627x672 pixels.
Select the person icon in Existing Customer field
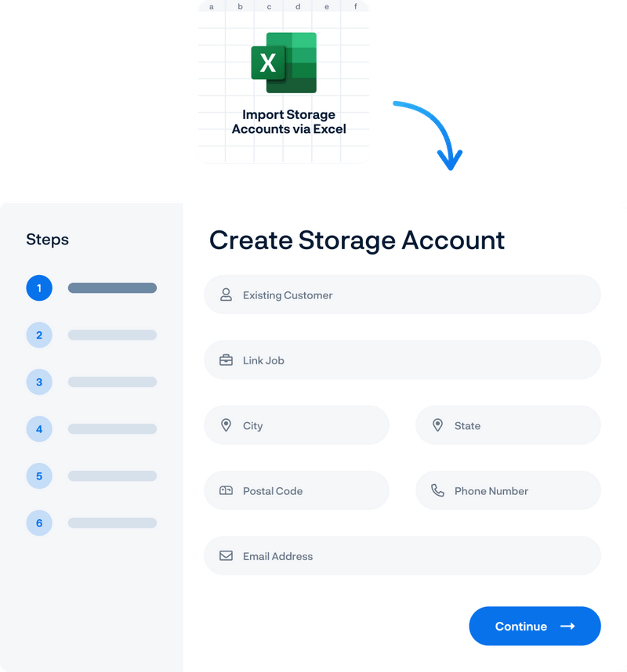coord(226,294)
